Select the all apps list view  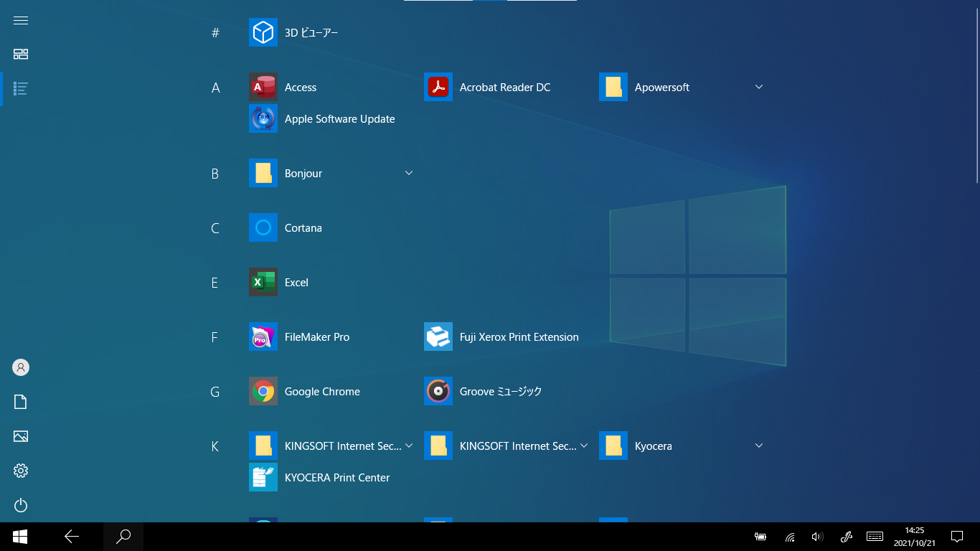(21, 89)
